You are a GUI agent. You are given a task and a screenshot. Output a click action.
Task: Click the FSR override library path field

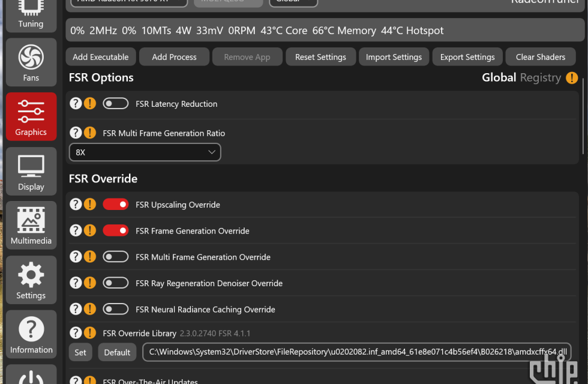tap(356, 352)
